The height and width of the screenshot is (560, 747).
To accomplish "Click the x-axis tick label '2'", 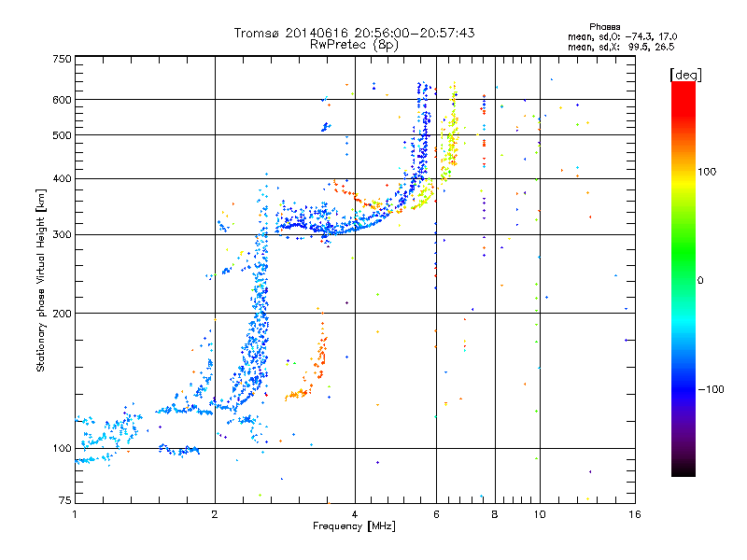I will [x=215, y=514].
